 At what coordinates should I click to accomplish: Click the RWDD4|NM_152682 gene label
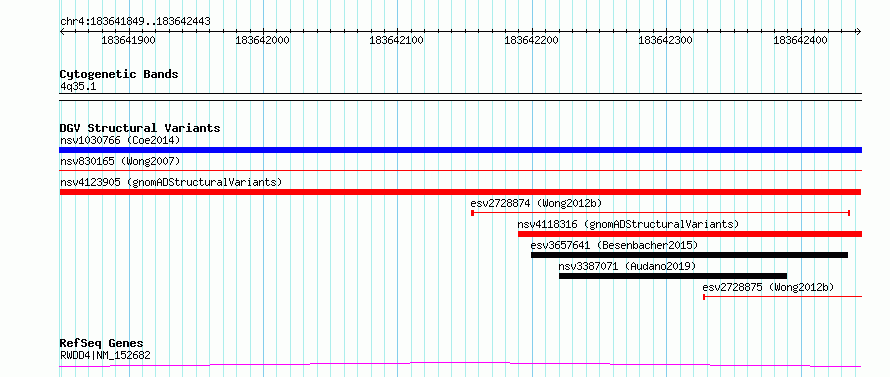click(105, 356)
